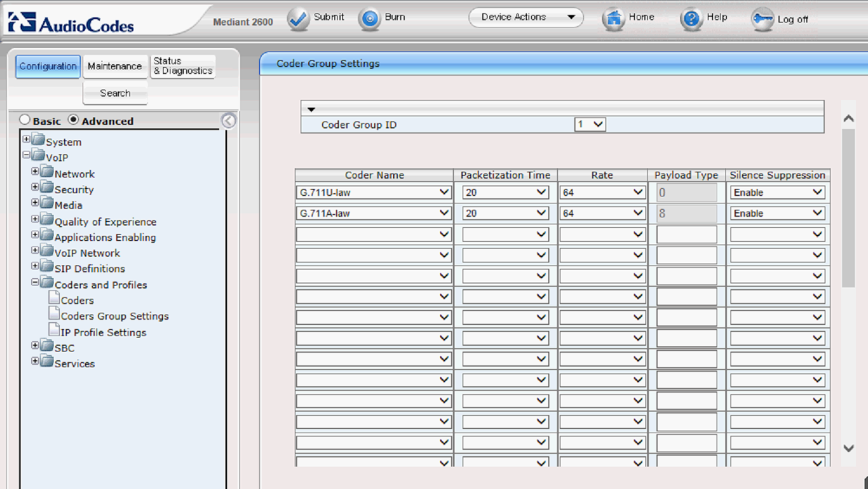Collapse the navigation pane with the chevron icon
The width and height of the screenshot is (868, 489).
[x=229, y=120]
